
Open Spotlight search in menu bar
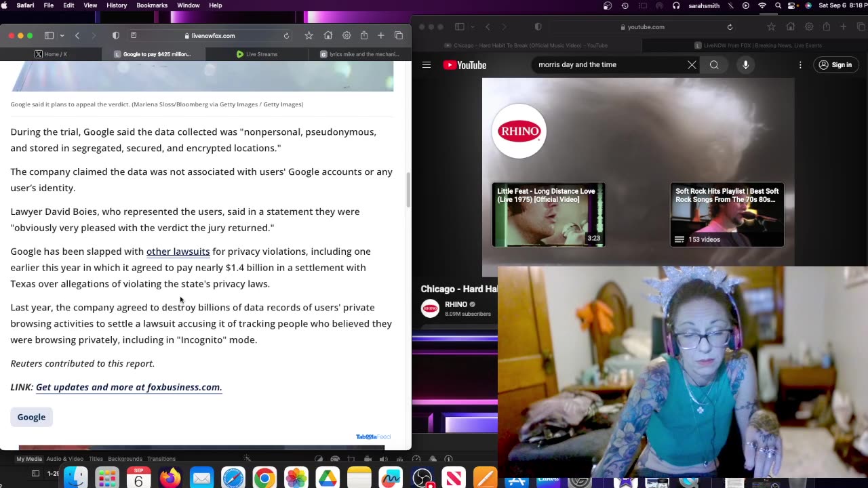[x=778, y=5]
